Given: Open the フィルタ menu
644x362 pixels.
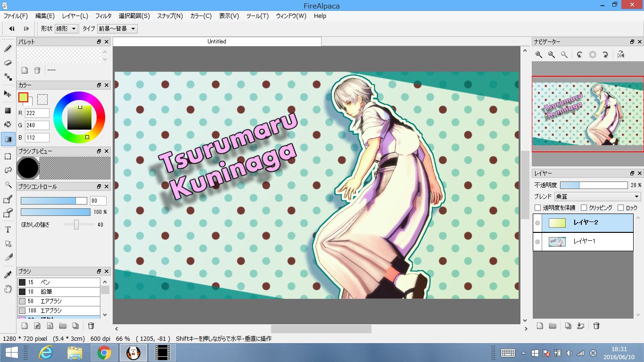Looking at the screenshot, I should (103, 16).
